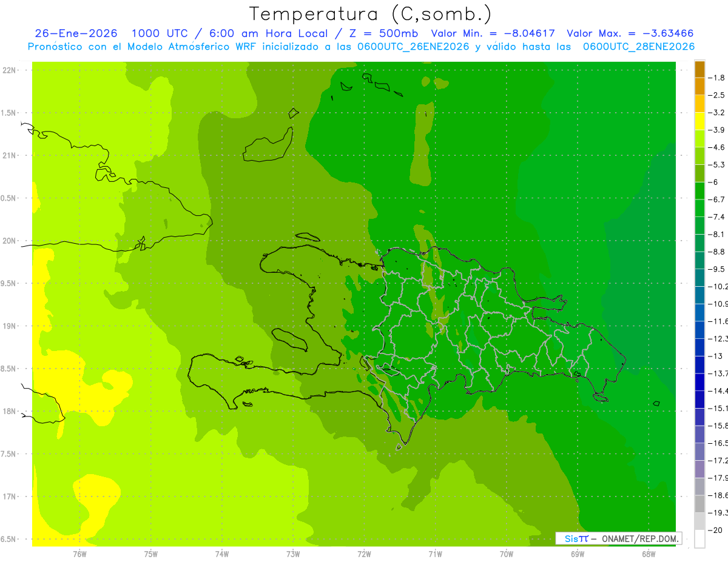This screenshot has height=562, width=728.
Task: Click the '74W' longitude label
Action: pyautogui.click(x=221, y=554)
